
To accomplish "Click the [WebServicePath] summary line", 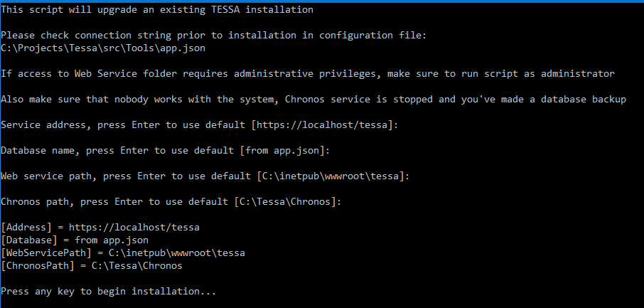I will pyautogui.click(x=123, y=253).
